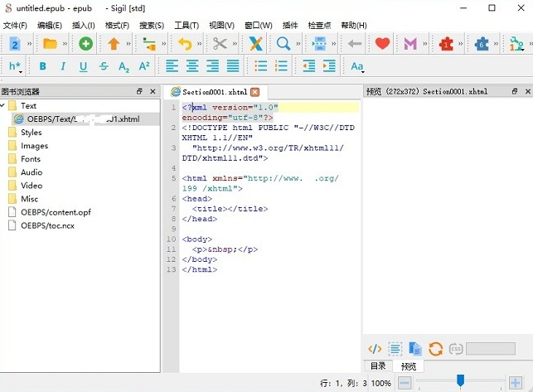Switch to the 预览 tab
533x392 pixels.
(x=409, y=366)
